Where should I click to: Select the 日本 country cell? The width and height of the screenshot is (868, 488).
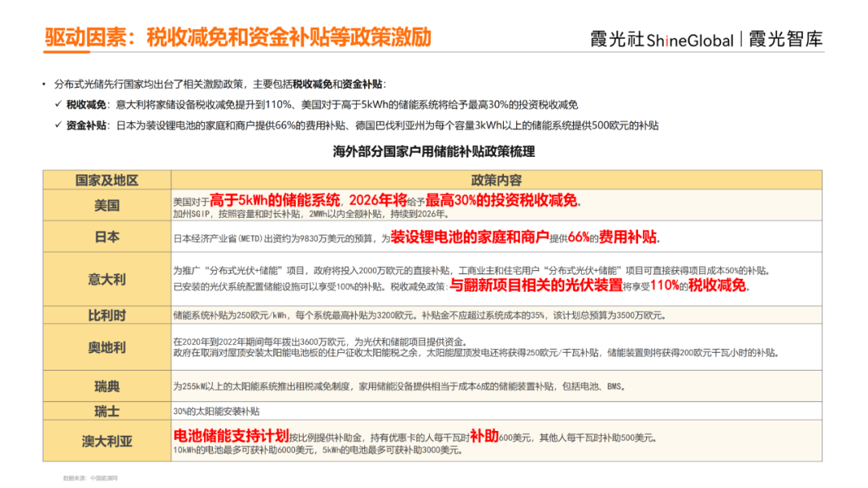click(x=107, y=237)
